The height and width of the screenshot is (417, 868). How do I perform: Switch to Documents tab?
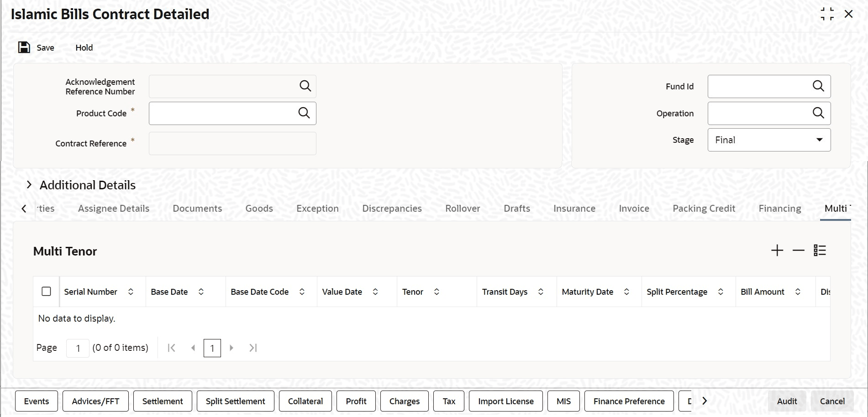click(x=197, y=208)
